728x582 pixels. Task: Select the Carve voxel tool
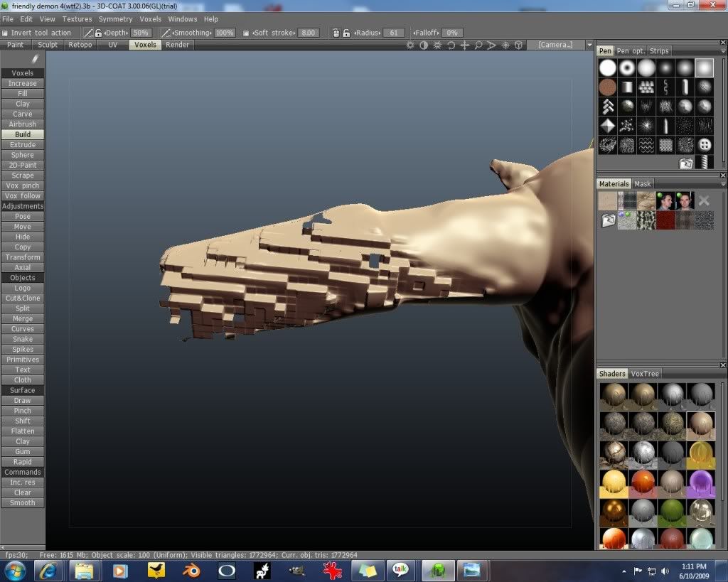pos(23,114)
